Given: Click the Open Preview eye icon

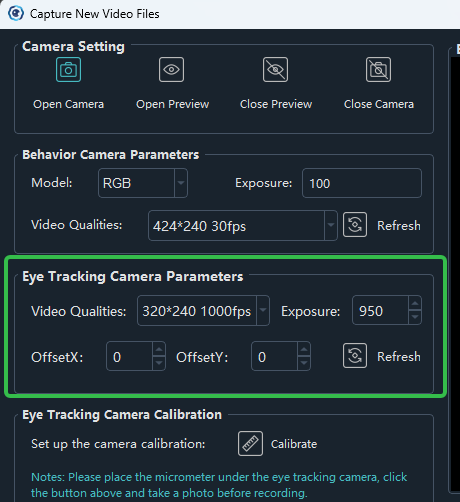Looking at the screenshot, I should tap(171, 69).
